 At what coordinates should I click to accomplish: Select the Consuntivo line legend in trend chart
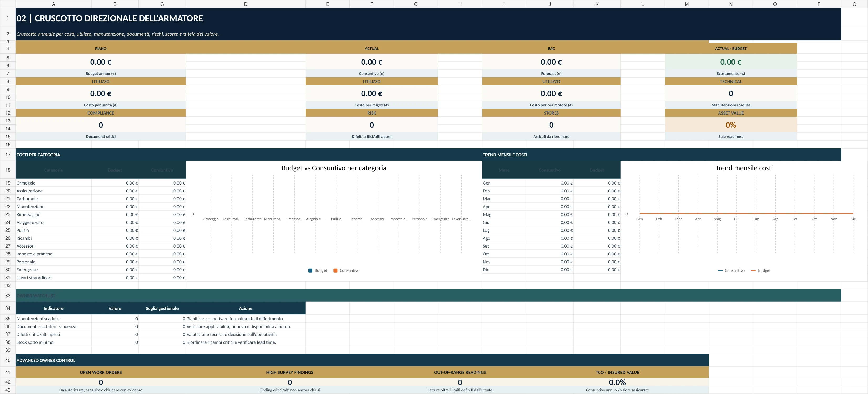(x=731, y=270)
